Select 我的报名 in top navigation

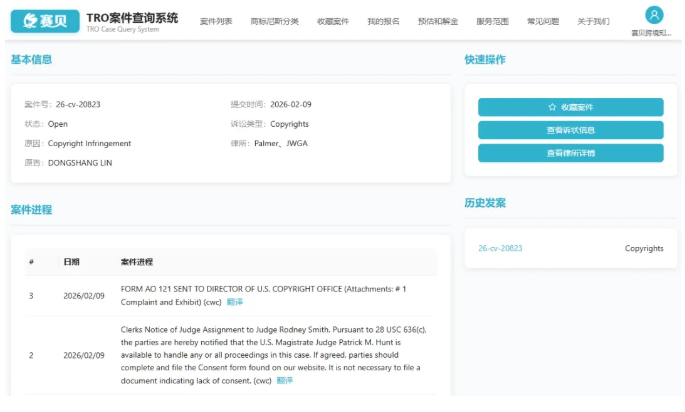(383, 21)
